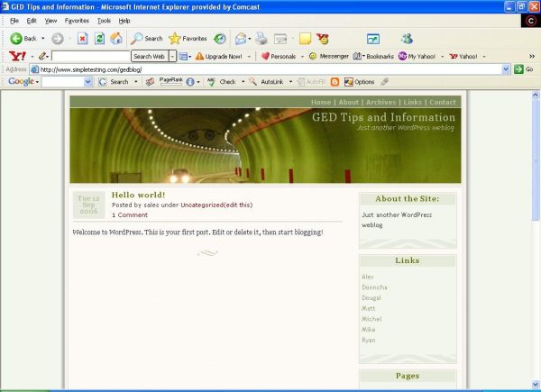Click the PageRank indicator

[x=170, y=81]
